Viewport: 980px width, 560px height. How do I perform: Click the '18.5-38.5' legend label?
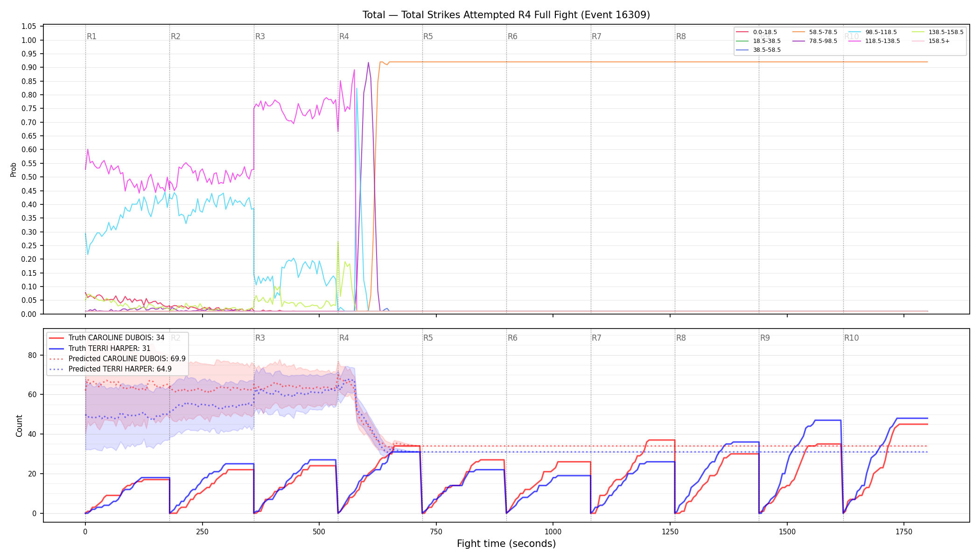[x=767, y=41]
